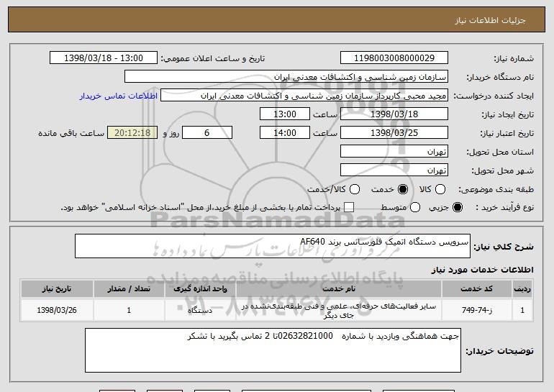
Task: Select the متوسط purchase type radio
Action: click(415, 207)
